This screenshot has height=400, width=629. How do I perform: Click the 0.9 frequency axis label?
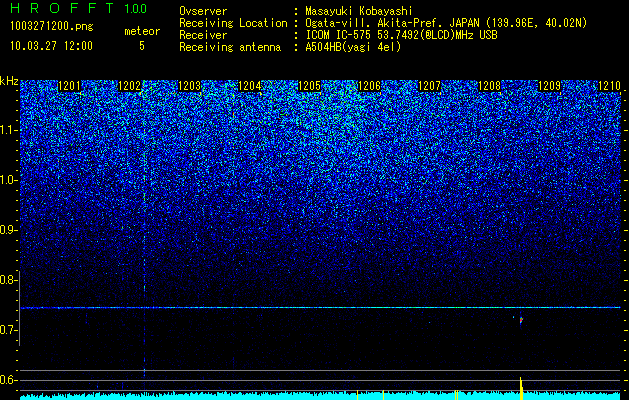point(8,230)
